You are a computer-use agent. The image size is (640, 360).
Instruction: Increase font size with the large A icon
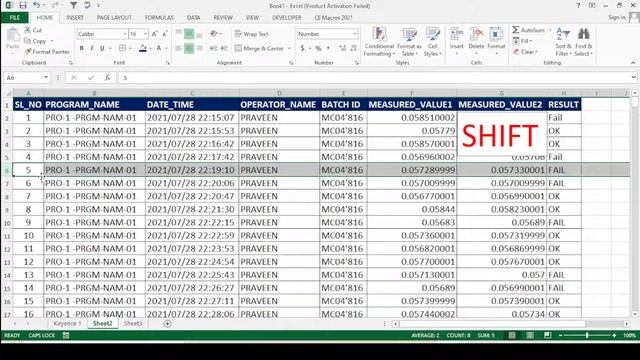click(154, 34)
